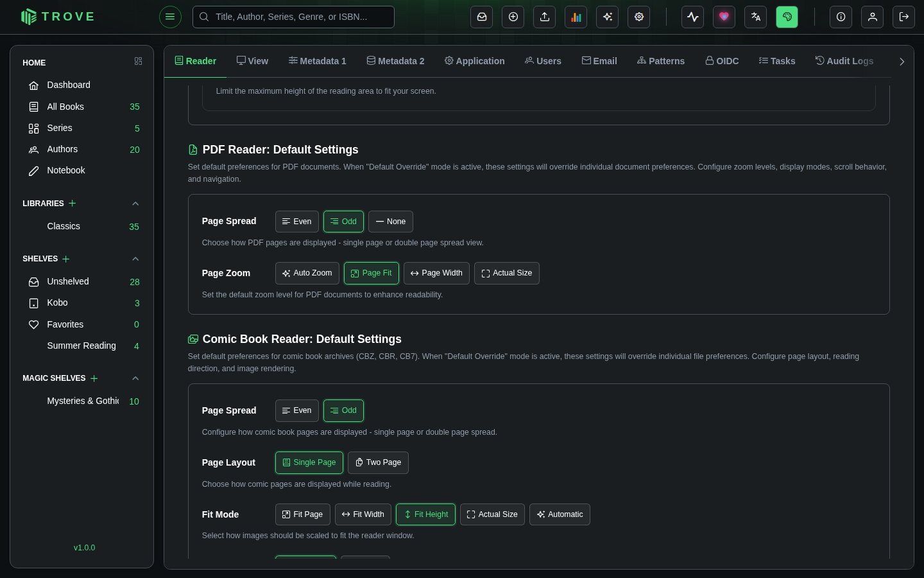The height and width of the screenshot is (578, 924).
Task: Select Automatic comic fit mode
Action: [560, 514]
